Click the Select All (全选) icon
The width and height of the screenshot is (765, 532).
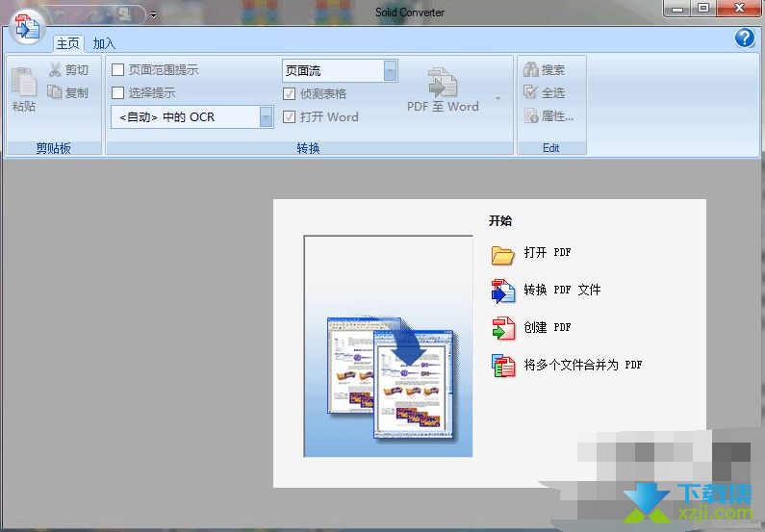click(x=531, y=92)
